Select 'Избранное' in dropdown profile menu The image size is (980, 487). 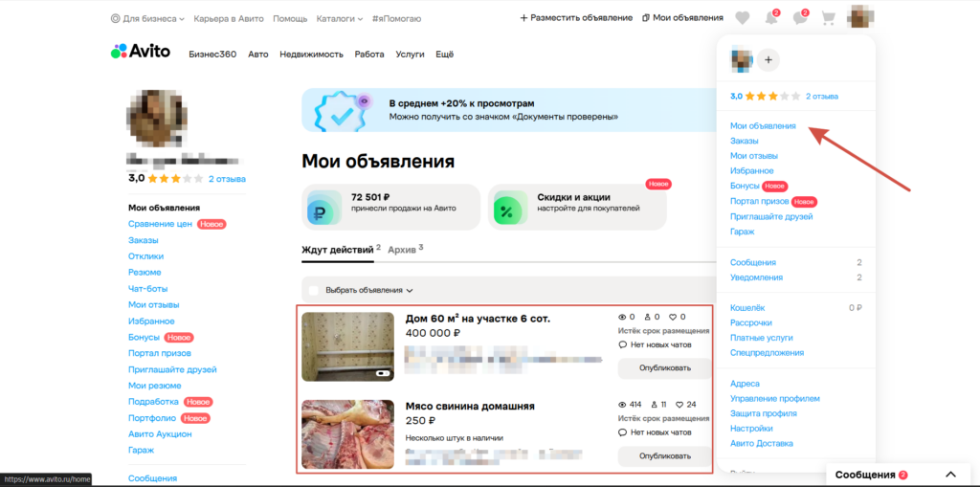tap(752, 170)
